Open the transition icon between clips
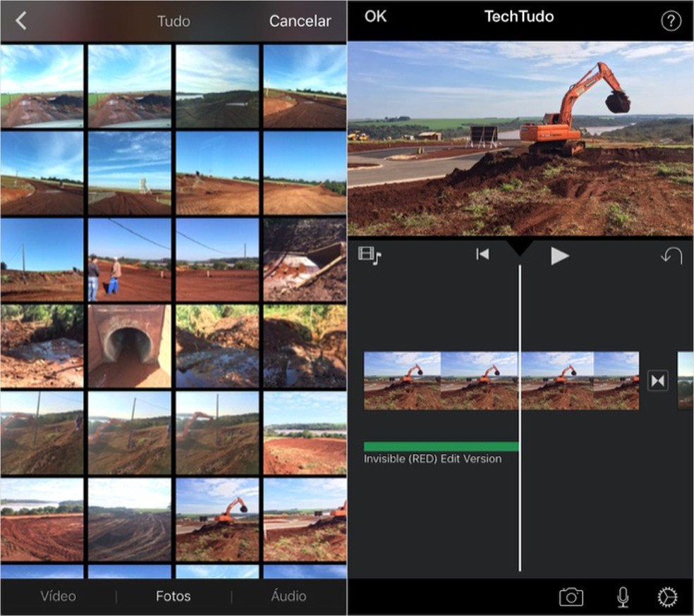Image resolution: width=694 pixels, height=616 pixels. [658, 381]
